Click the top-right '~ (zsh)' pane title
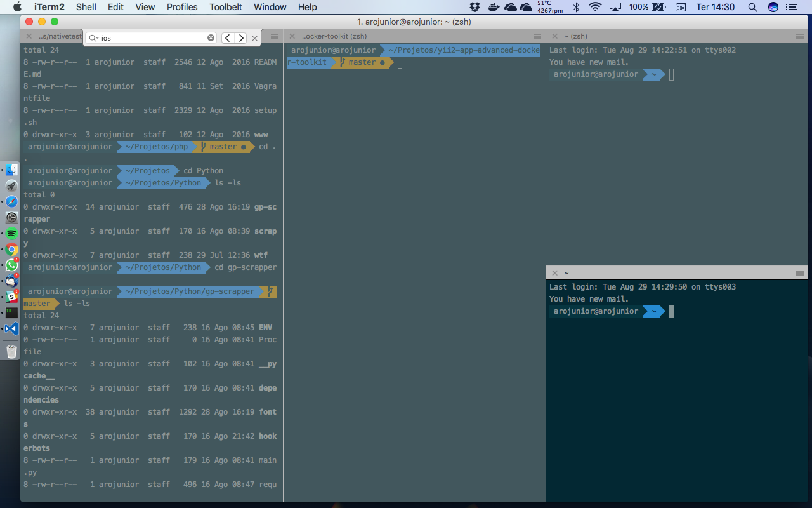The image size is (812, 508). point(575,36)
